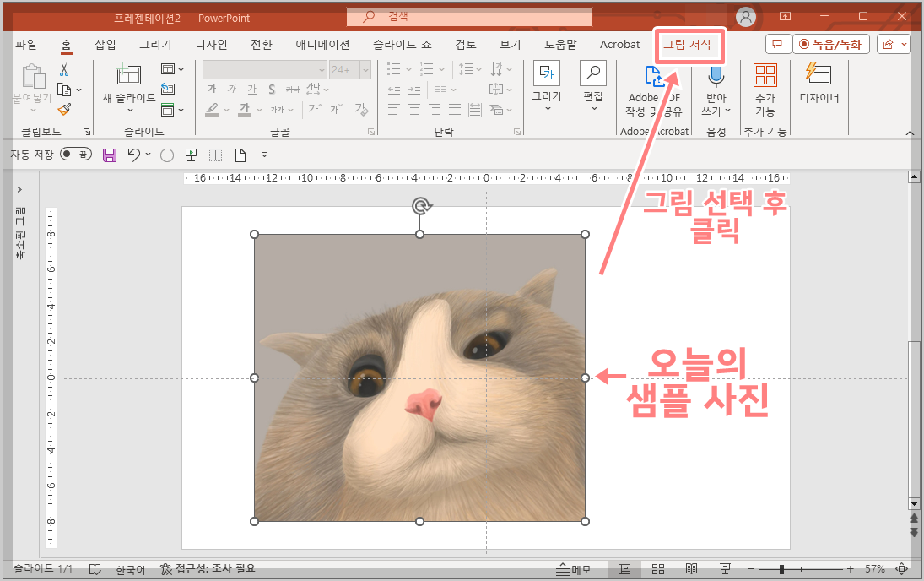Expand the 붙여넣기 Paste options dropdown
This screenshot has width=924, height=581.
(32, 108)
